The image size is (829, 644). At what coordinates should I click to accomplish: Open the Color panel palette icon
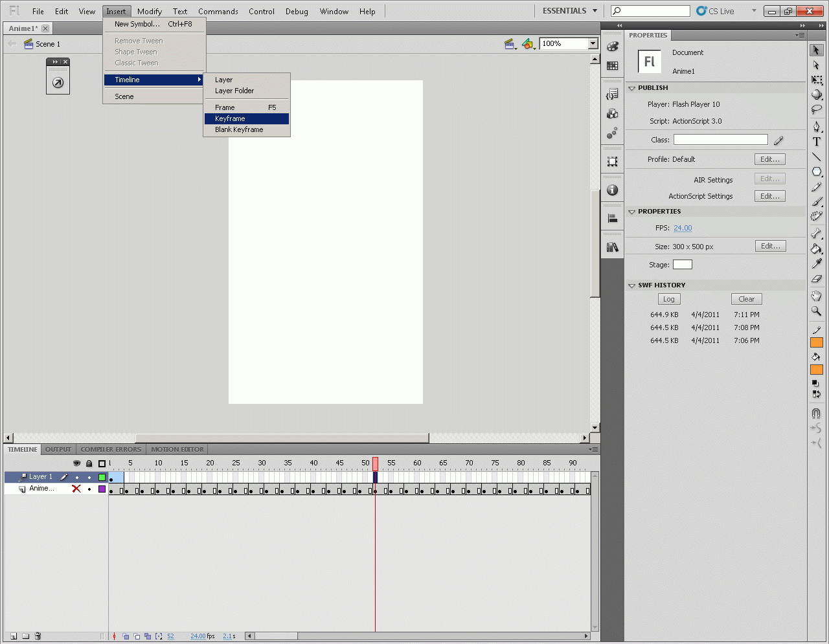coord(612,47)
